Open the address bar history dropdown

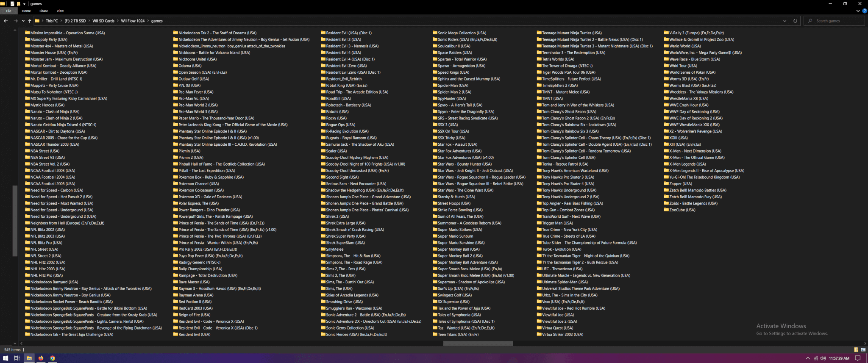tap(785, 21)
